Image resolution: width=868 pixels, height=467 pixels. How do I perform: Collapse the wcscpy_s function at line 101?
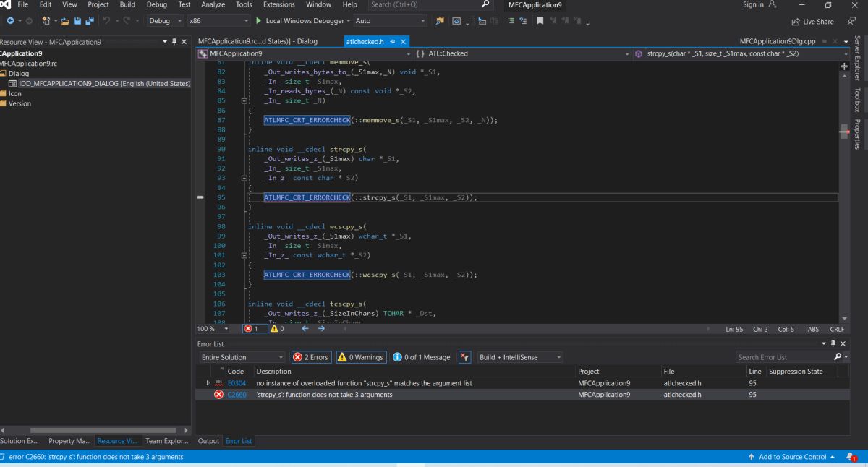[x=244, y=256]
